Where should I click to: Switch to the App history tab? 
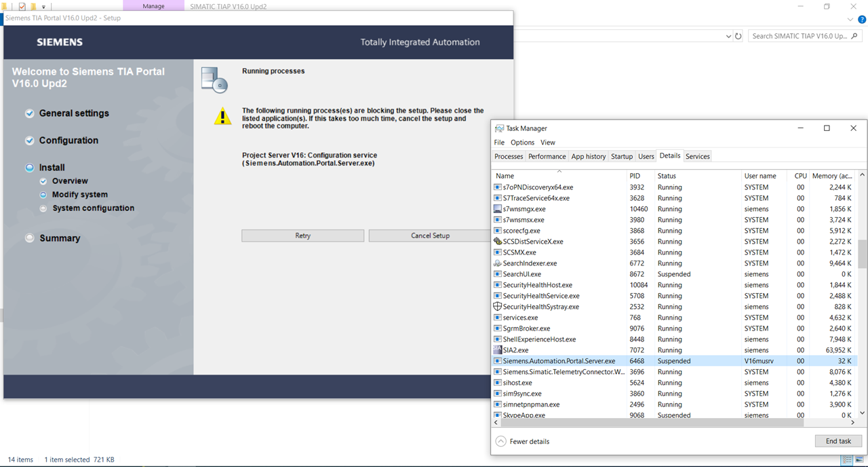pos(588,156)
